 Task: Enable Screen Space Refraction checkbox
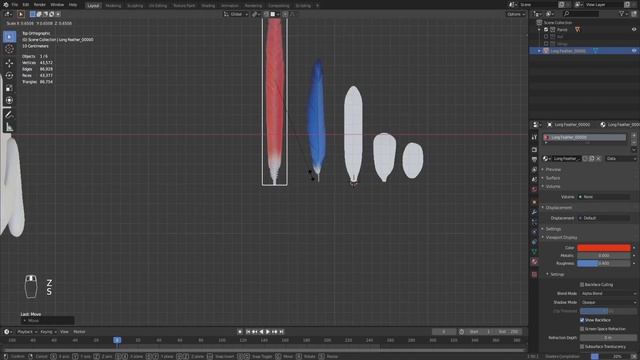tap(582, 329)
